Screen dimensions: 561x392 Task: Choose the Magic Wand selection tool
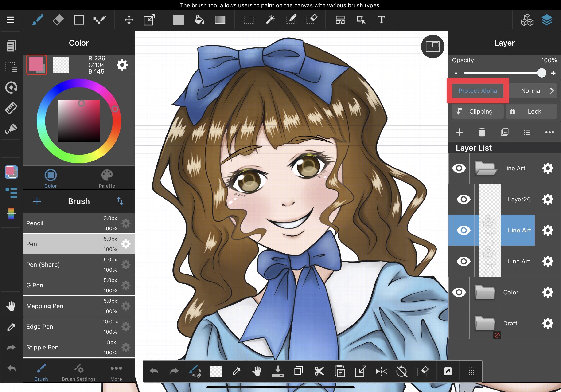(x=270, y=20)
